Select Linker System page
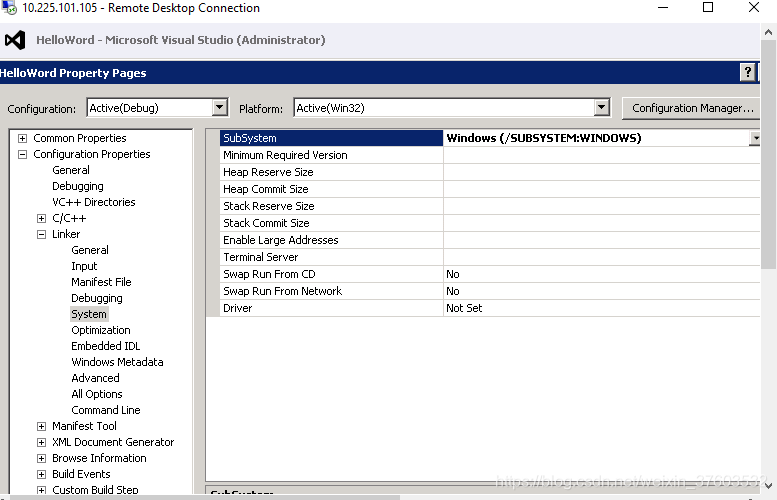Viewport: 777px width, 500px height. 89,314
